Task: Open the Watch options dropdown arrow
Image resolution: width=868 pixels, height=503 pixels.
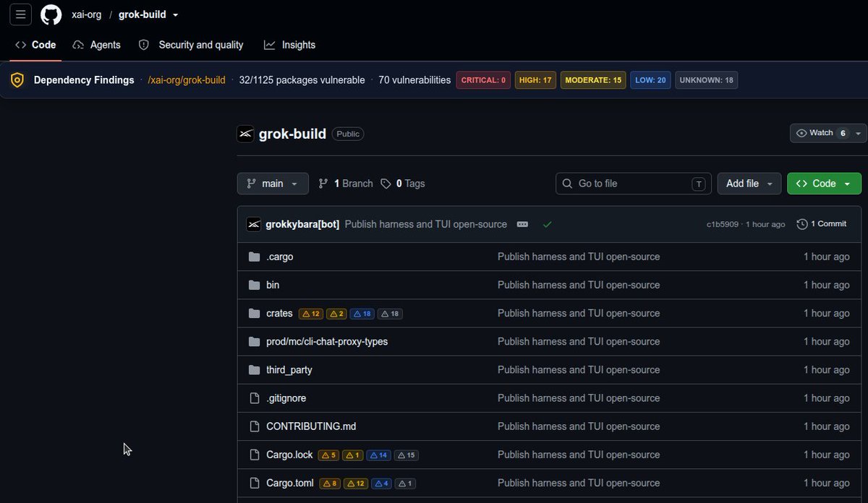Action: [859, 134]
